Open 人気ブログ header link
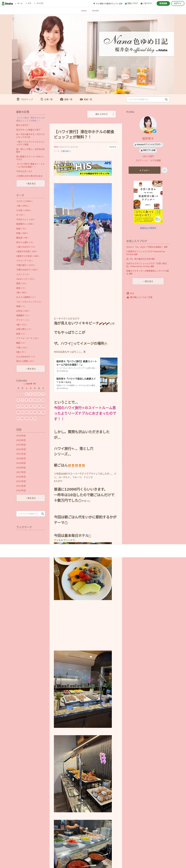Screen dimensions: 186x868 pyautogui.click(x=146, y=3)
